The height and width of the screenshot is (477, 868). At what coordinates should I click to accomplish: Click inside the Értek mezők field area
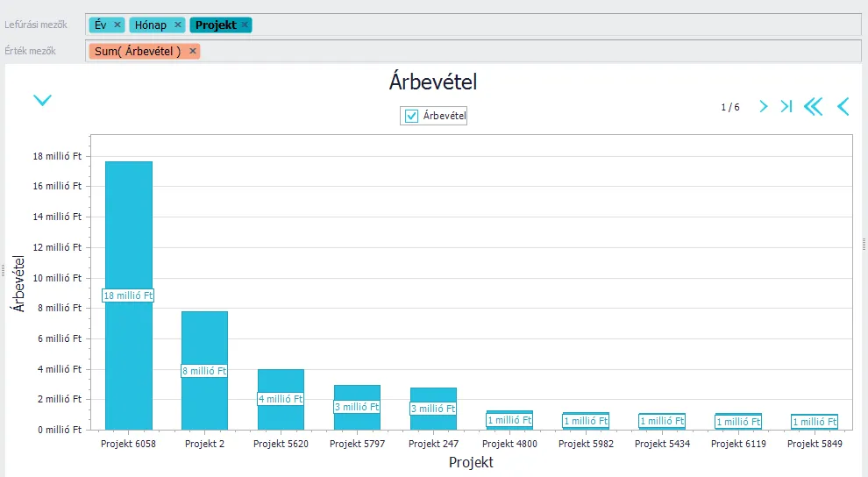click(x=526, y=51)
